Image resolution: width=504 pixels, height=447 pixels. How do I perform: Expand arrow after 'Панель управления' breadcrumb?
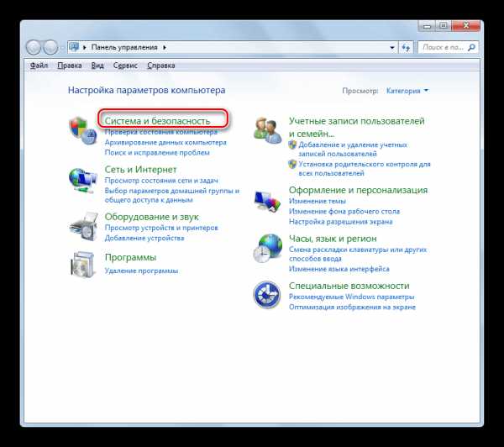165,48
